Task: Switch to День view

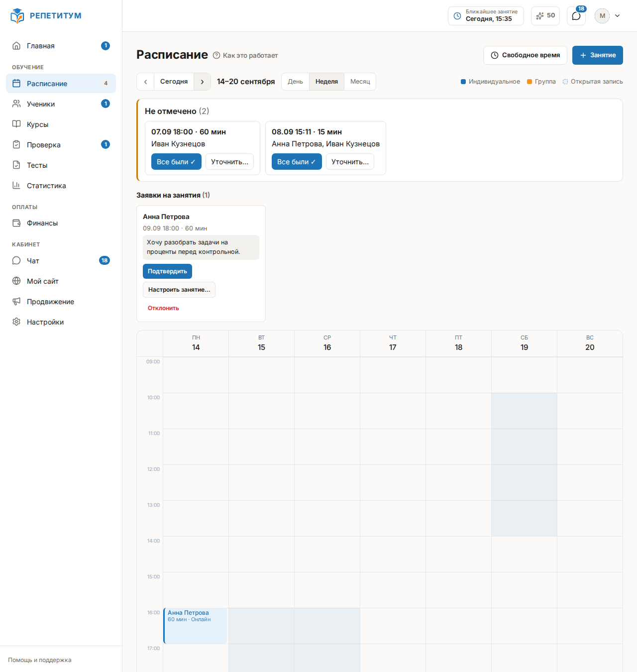Action: pyautogui.click(x=295, y=82)
